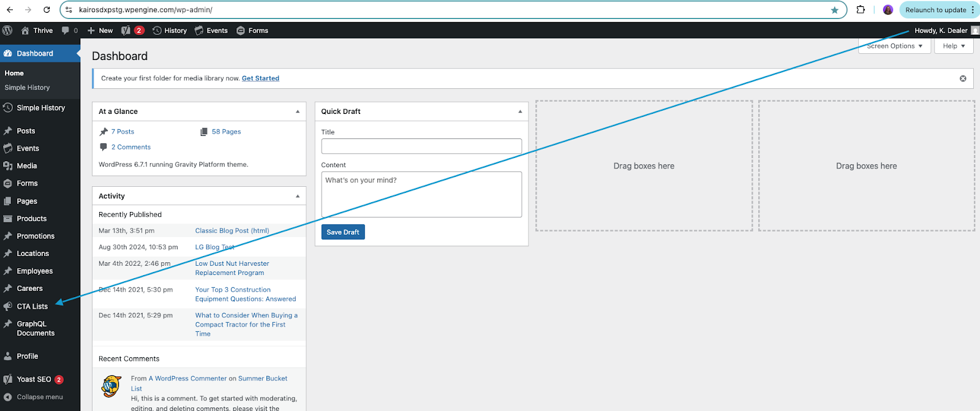This screenshot has height=411, width=980.
Task: Open Profile in the sidebar
Action: (x=40, y=356)
